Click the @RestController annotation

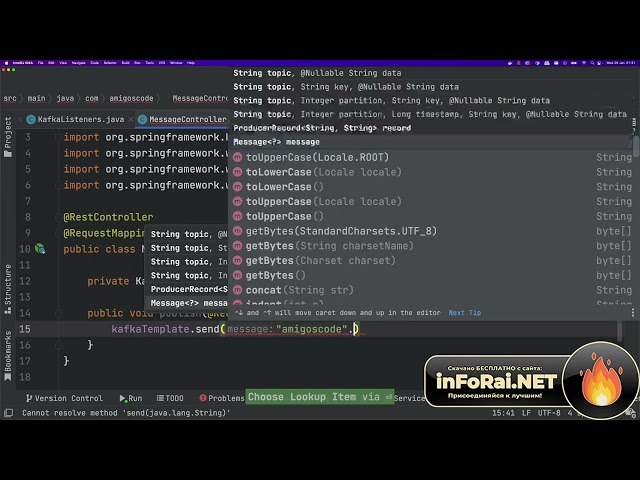coord(109,217)
